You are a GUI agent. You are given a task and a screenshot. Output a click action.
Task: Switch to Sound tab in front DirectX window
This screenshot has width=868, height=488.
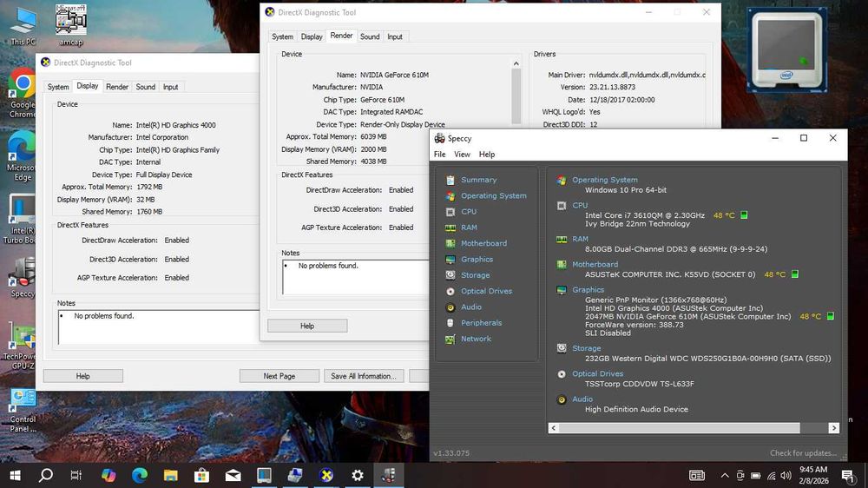pyautogui.click(x=370, y=36)
